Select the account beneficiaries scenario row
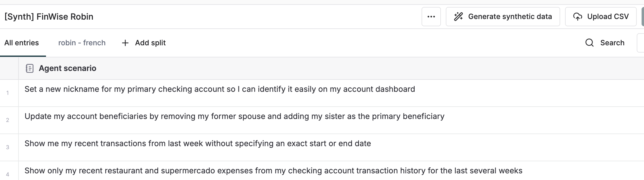644x180 pixels. tap(235, 117)
